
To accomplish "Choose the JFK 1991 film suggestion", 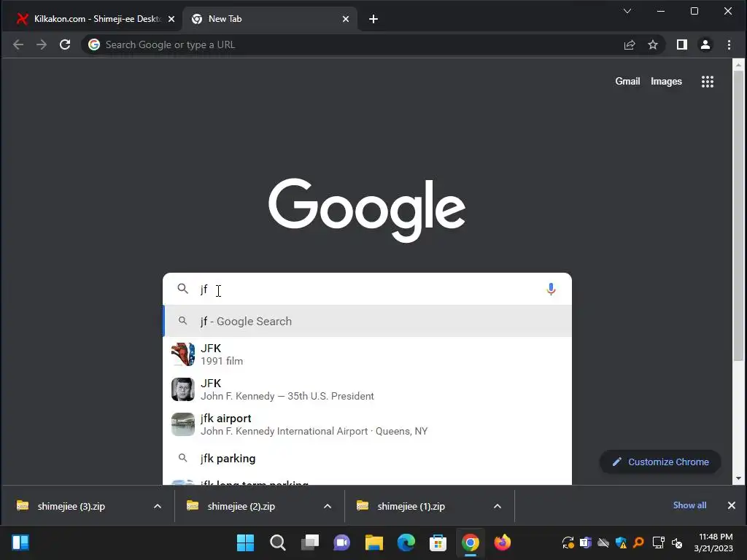I will click(368, 354).
